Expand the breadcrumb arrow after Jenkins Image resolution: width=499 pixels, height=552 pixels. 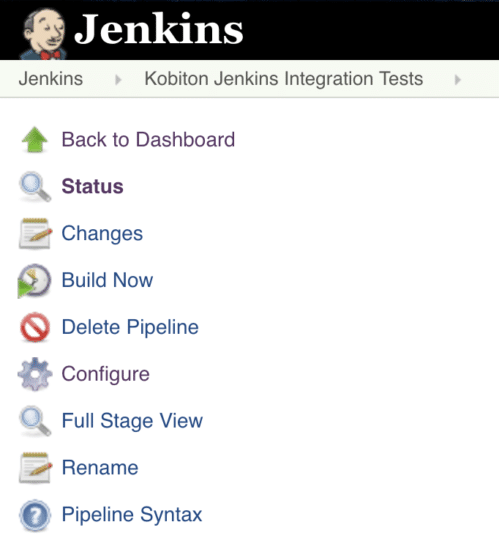118,80
